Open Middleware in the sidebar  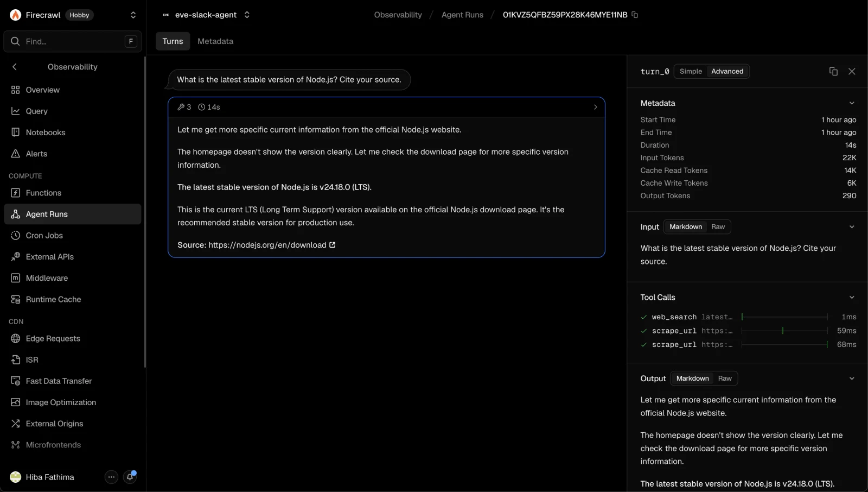(73, 278)
